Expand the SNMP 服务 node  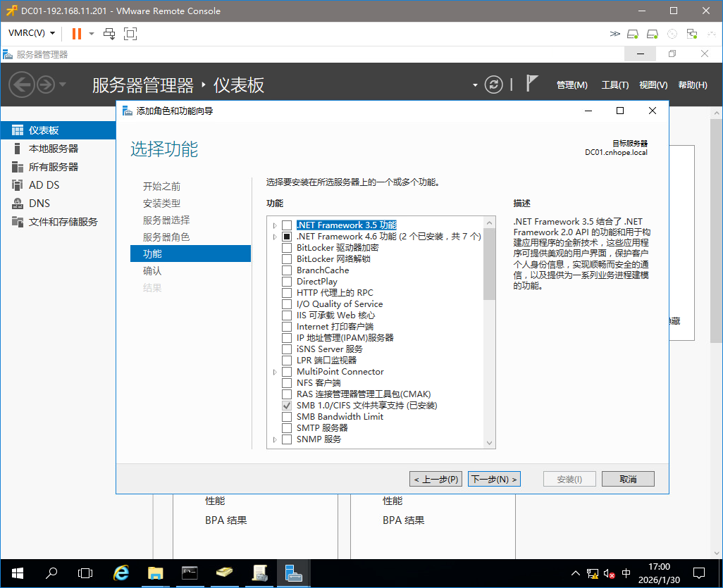click(275, 439)
